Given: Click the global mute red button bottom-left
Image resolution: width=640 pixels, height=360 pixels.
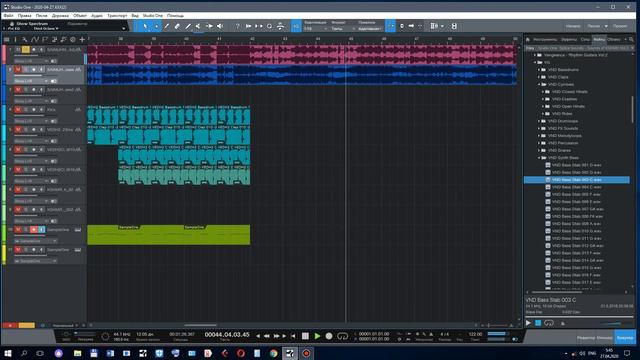Looking at the screenshot, I should point(10,325).
